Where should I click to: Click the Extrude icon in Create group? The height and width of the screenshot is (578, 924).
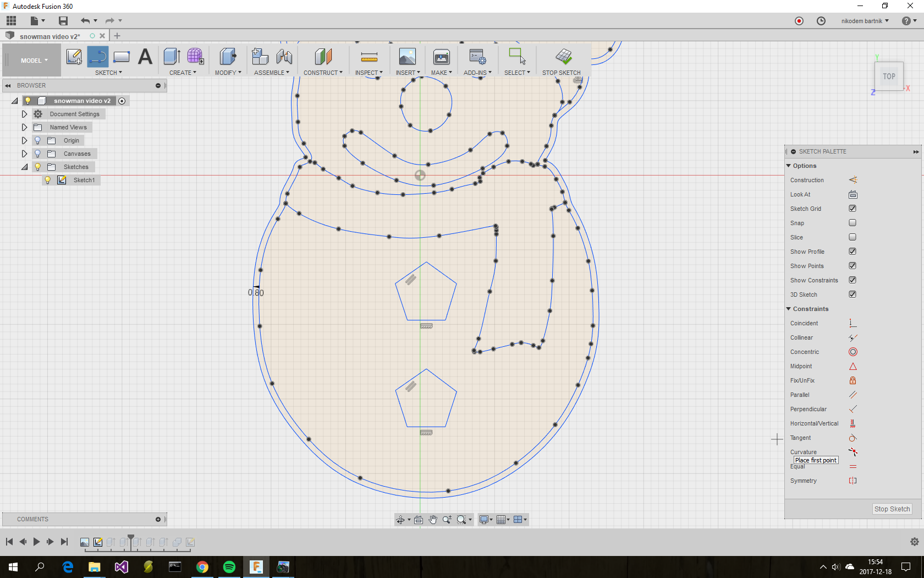(172, 56)
